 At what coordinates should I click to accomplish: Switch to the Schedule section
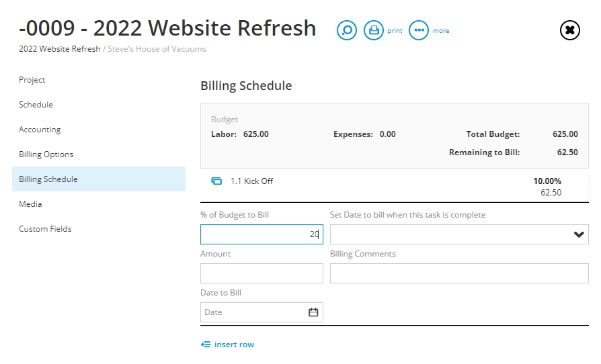[x=36, y=105]
